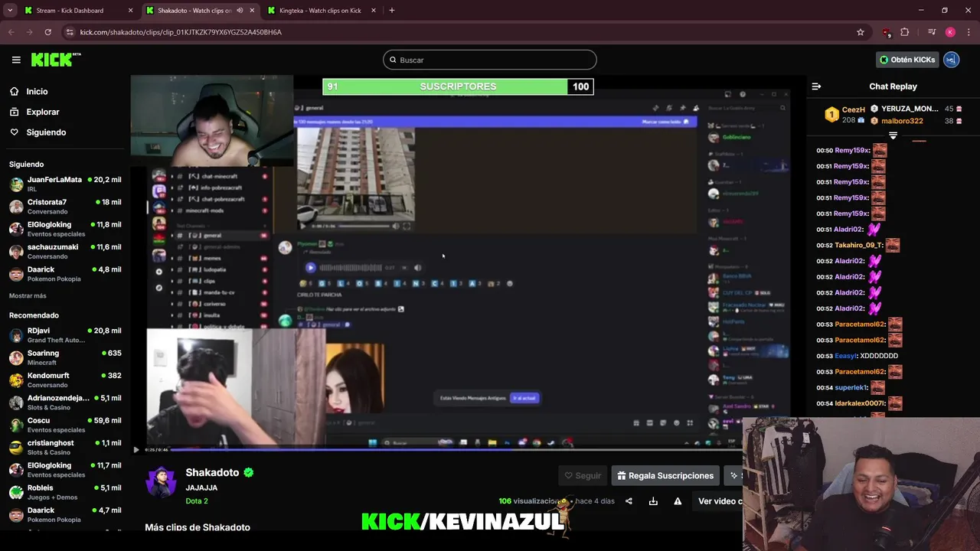This screenshot has width=980, height=551.
Task: Click Takahiro_09_T username in chat
Action: click(x=858, y=245)
